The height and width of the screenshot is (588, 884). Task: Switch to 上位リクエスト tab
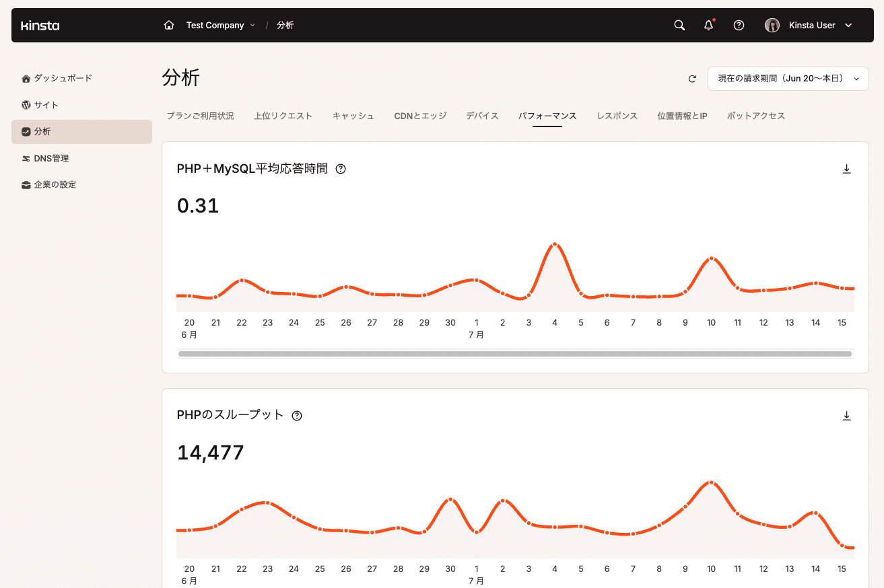coord(283,116)
